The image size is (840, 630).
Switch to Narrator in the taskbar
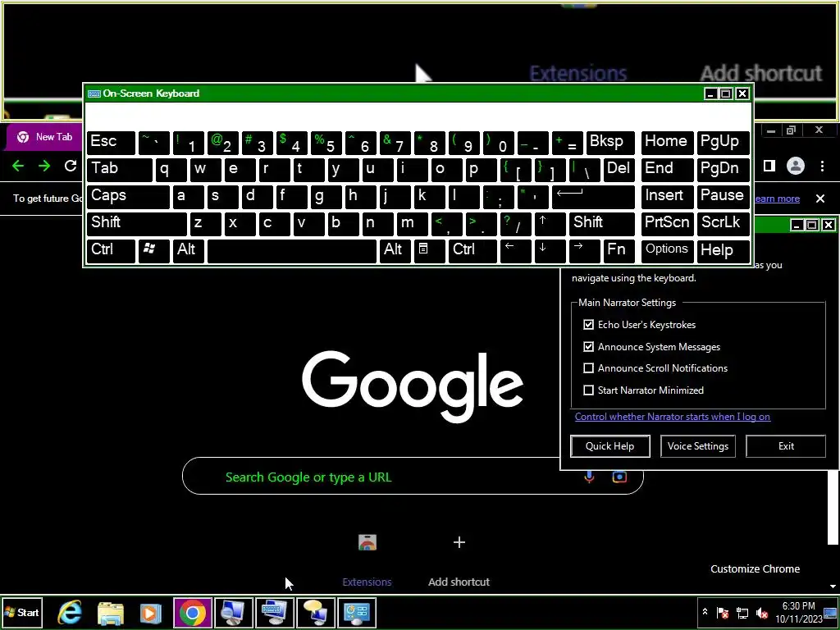point(316,613)
